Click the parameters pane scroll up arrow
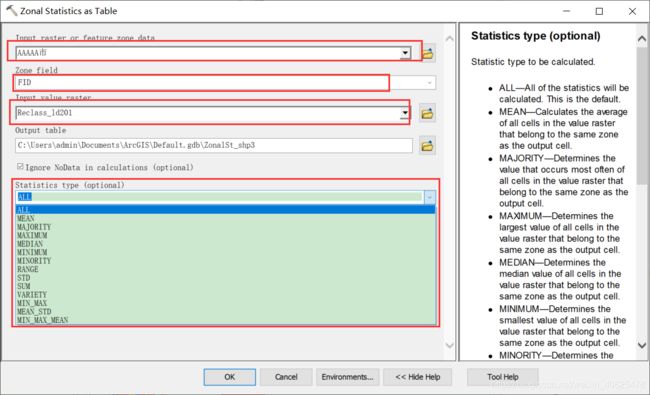 [449, 39]
